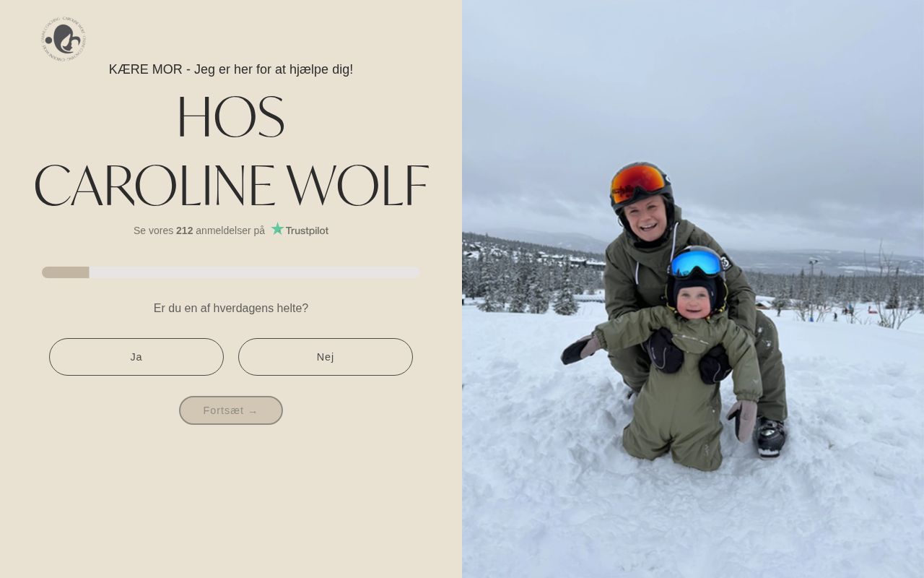Click the woman's ski boot in photo
Screen dimensions: 924x578
[x=770, y=436]
